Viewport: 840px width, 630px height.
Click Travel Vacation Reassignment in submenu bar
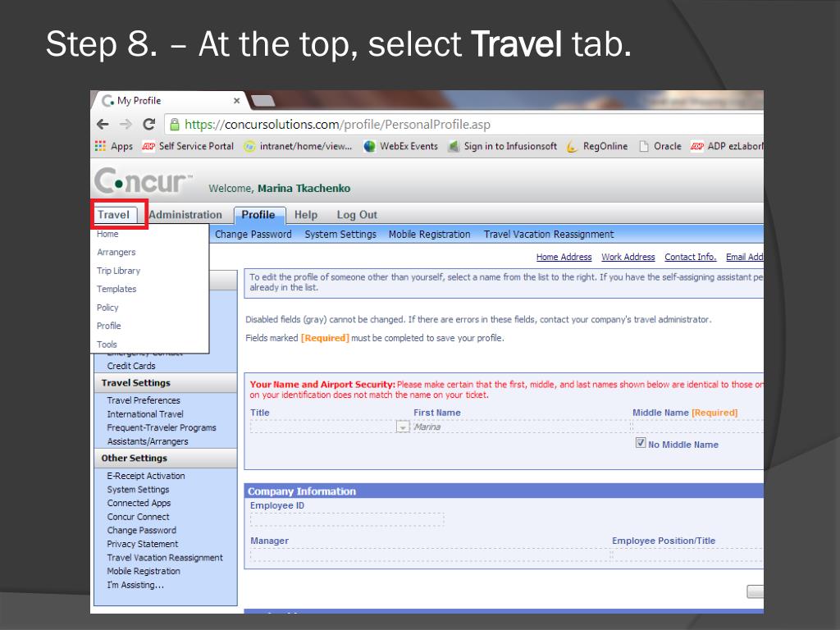(549, 235)
